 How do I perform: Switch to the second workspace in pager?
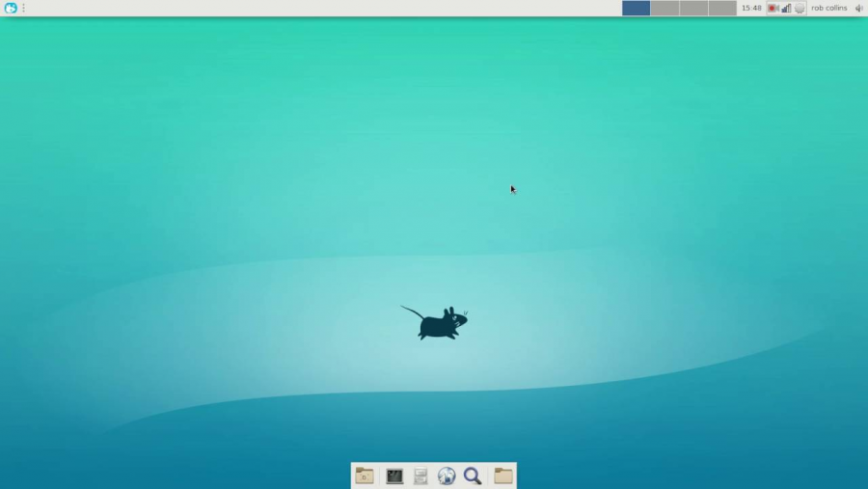665,8
